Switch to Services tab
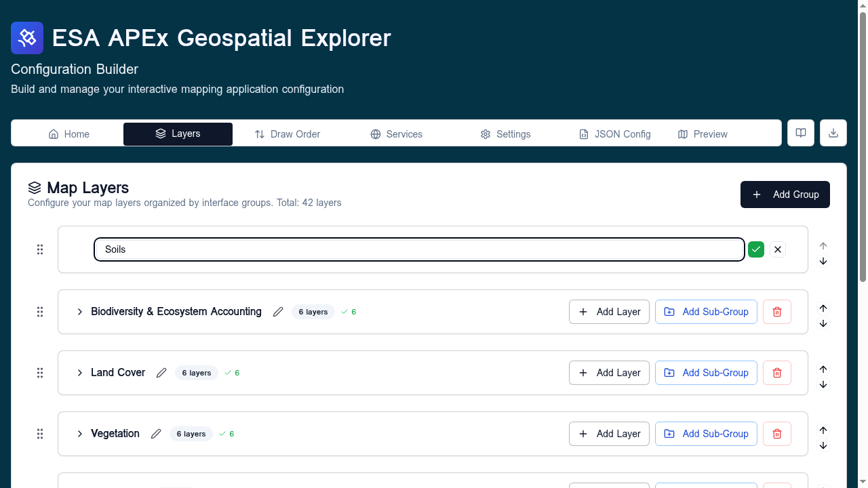 [x=396, y=134]
